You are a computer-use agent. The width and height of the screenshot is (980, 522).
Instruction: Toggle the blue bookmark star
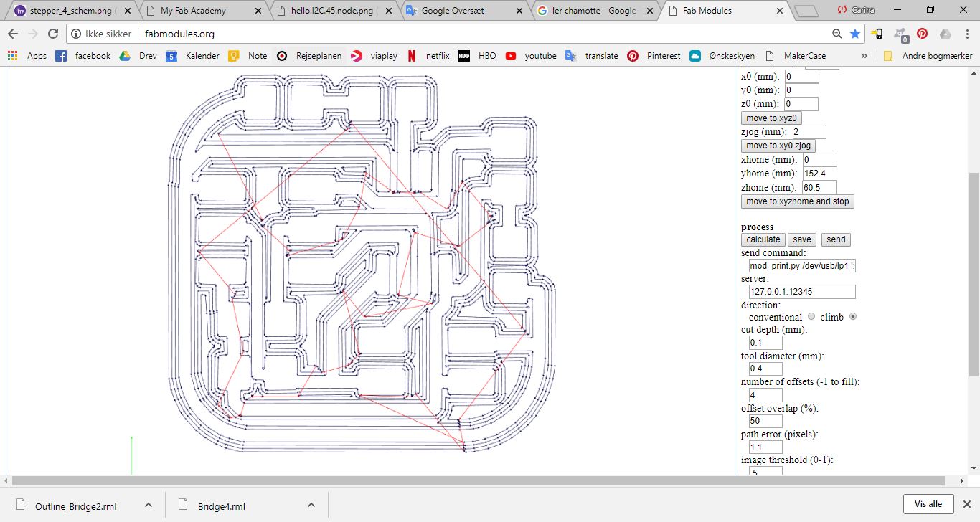(855, 34)
